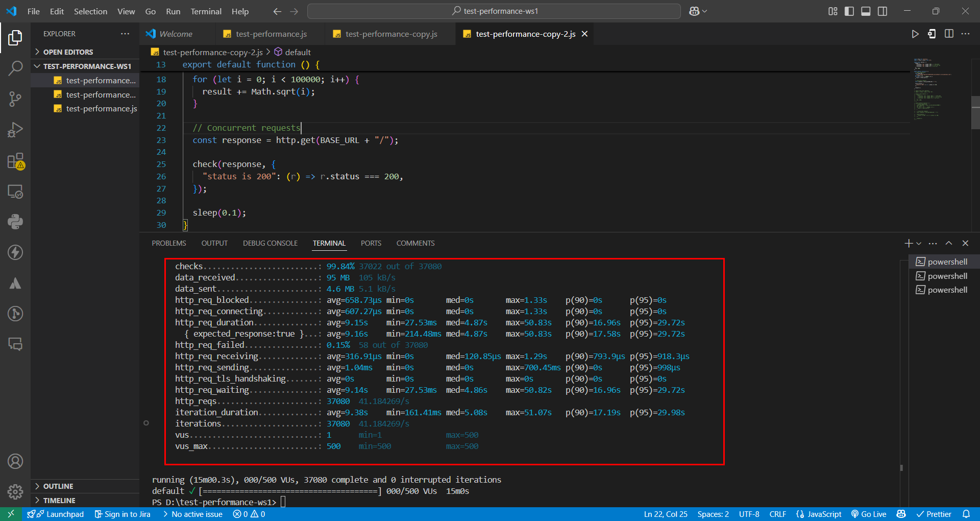Open the Terminal menu
The width and height of the screenshot is (980, 521).
coord(206,11)
